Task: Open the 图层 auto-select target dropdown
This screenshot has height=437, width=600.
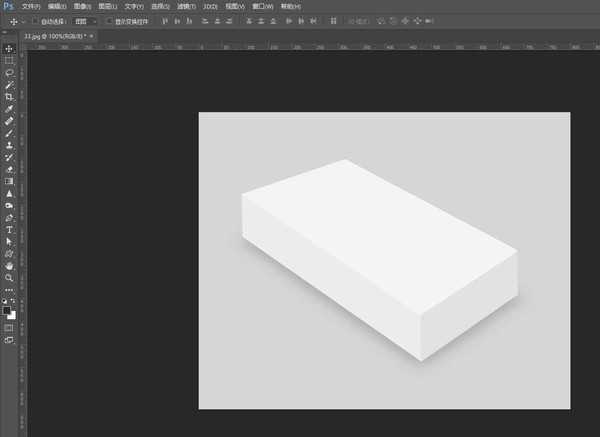Action: tap(86, 20)
